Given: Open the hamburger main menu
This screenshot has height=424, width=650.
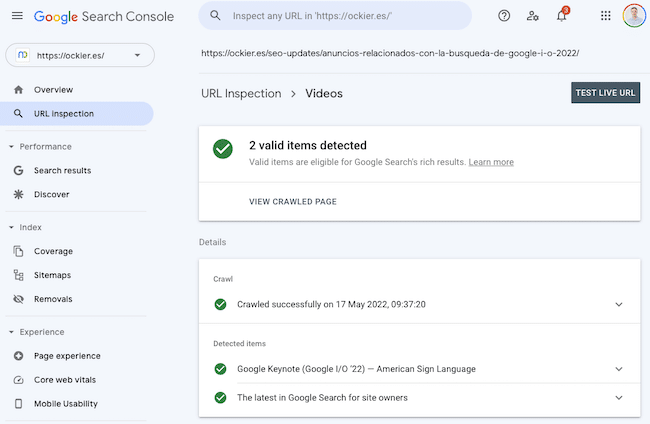Looking at the screenshot, I should [x=17, y=16].
